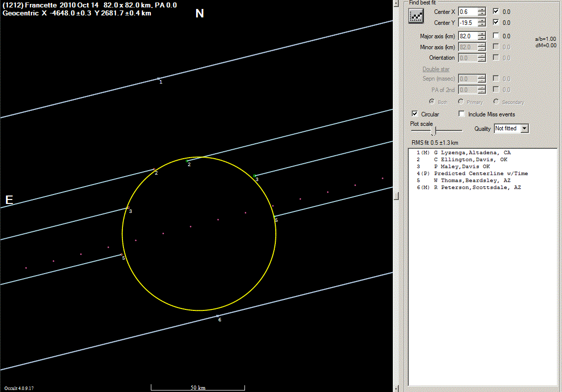
Task: Uncheck the Circular checkbox
Action: (414, 114)
